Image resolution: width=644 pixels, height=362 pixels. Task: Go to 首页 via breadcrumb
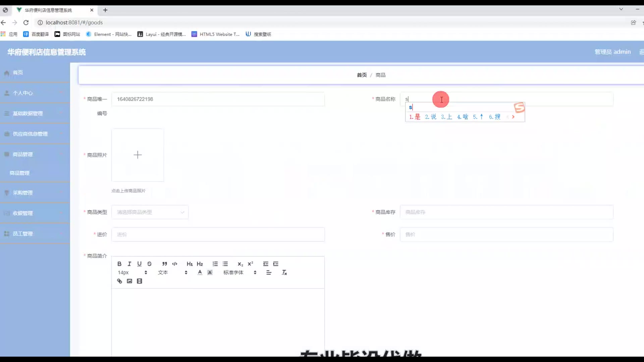[x=362, y=75]
